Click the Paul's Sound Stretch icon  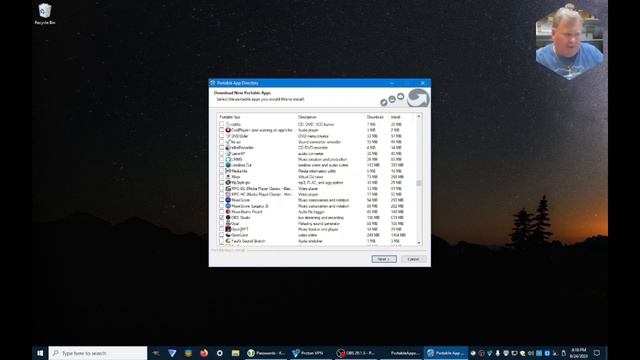228,241
